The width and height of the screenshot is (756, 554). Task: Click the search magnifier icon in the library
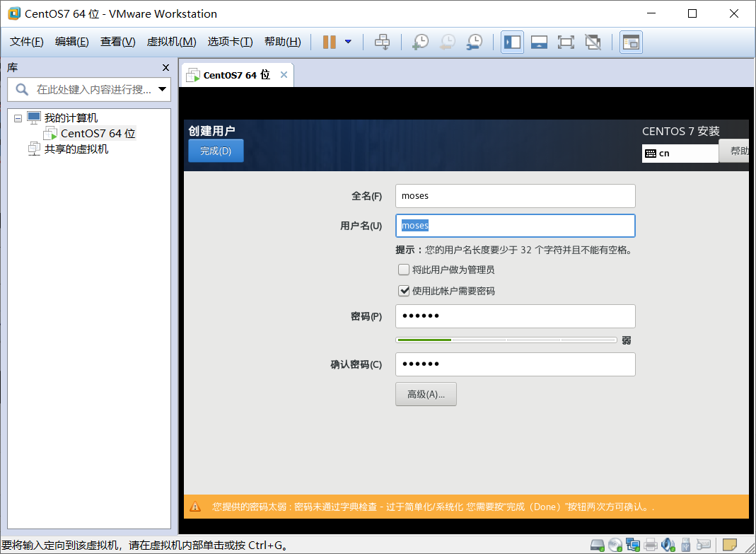pyautogui.click(x=22, y=89)
